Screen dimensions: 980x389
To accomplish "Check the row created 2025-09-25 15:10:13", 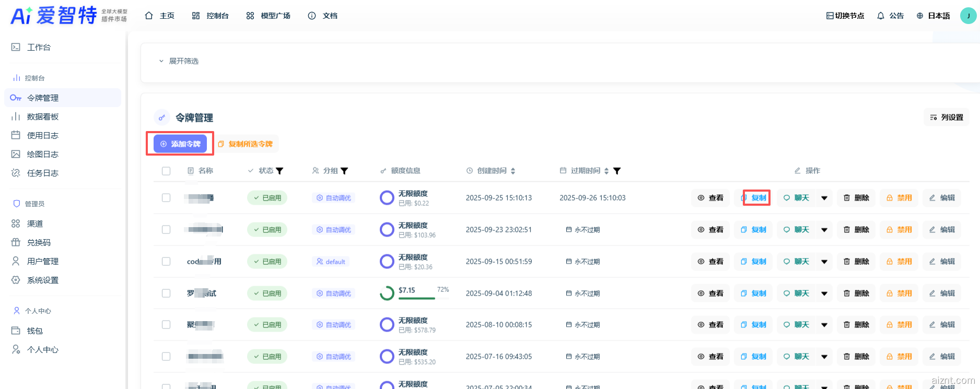I will click(x=166, y=198).
